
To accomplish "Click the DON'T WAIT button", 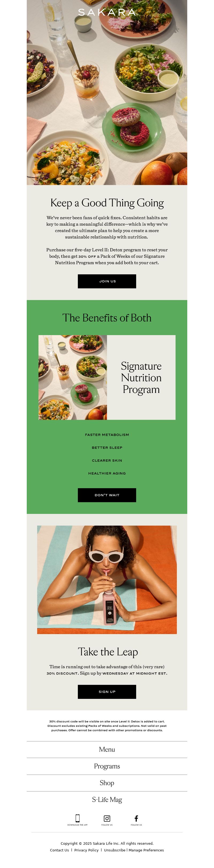I will coord(107,495).
